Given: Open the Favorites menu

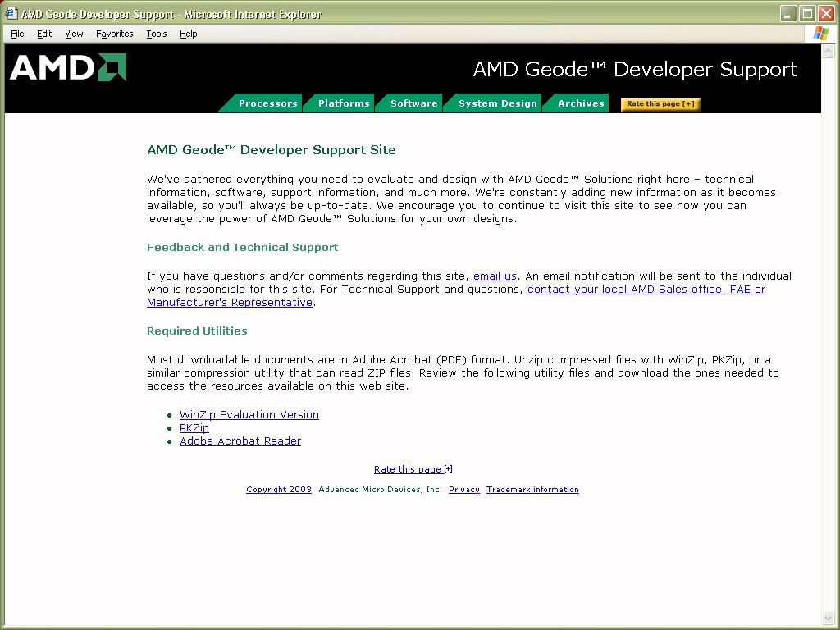Looking at the screenshot, I should 114,34.
